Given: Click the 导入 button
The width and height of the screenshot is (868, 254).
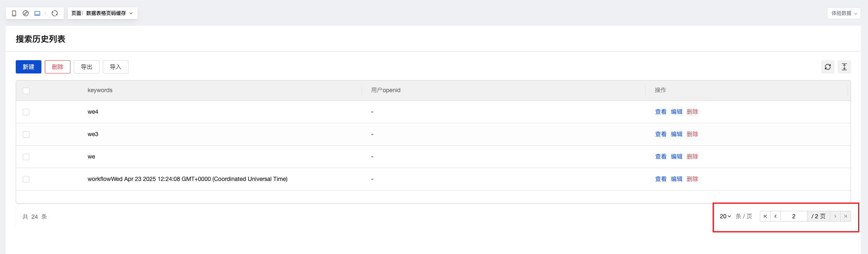Looking at the screenshot, I should [x=116, y=67].
